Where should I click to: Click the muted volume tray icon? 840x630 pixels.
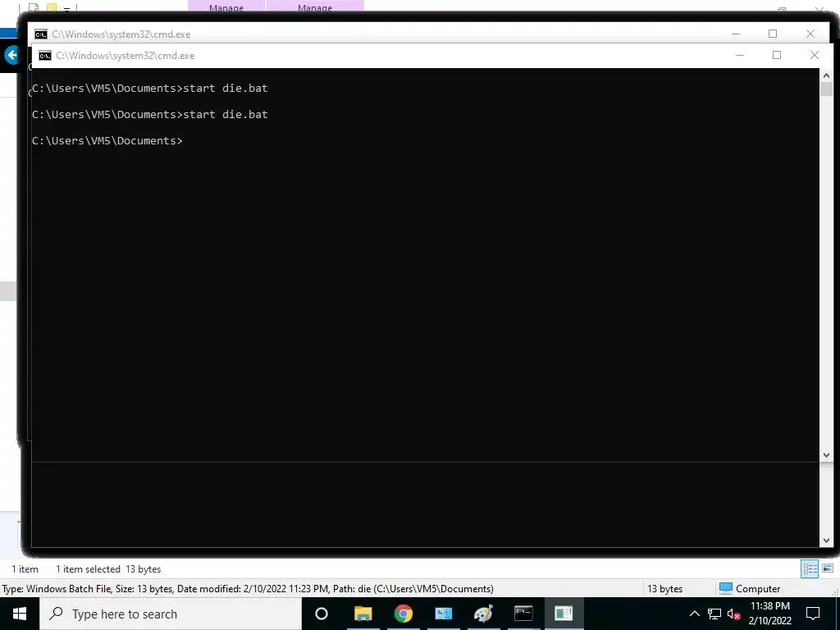734,614
